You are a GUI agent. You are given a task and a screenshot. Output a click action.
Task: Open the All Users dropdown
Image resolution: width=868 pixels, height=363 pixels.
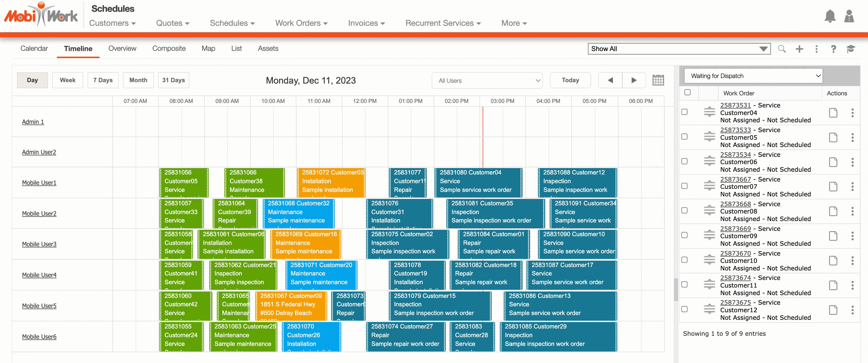487,81
